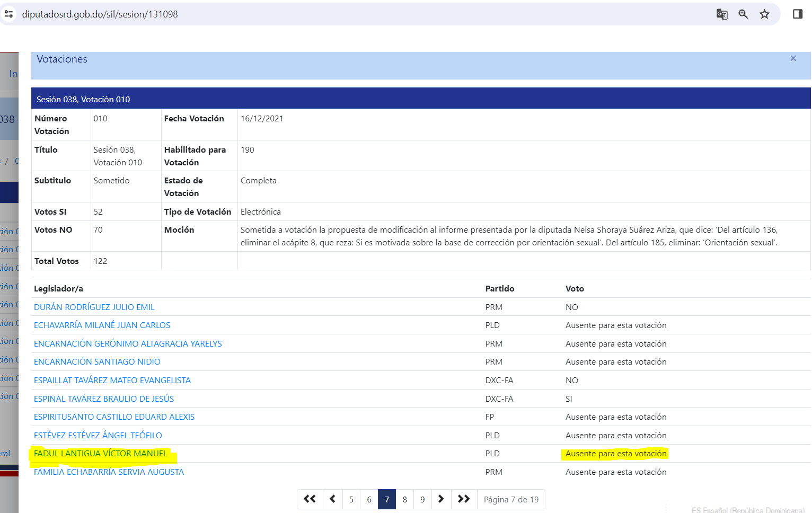Viewport: 812px width, 513px height.
Task: Click the Número Votación value 010
Action: pos(100,119)
